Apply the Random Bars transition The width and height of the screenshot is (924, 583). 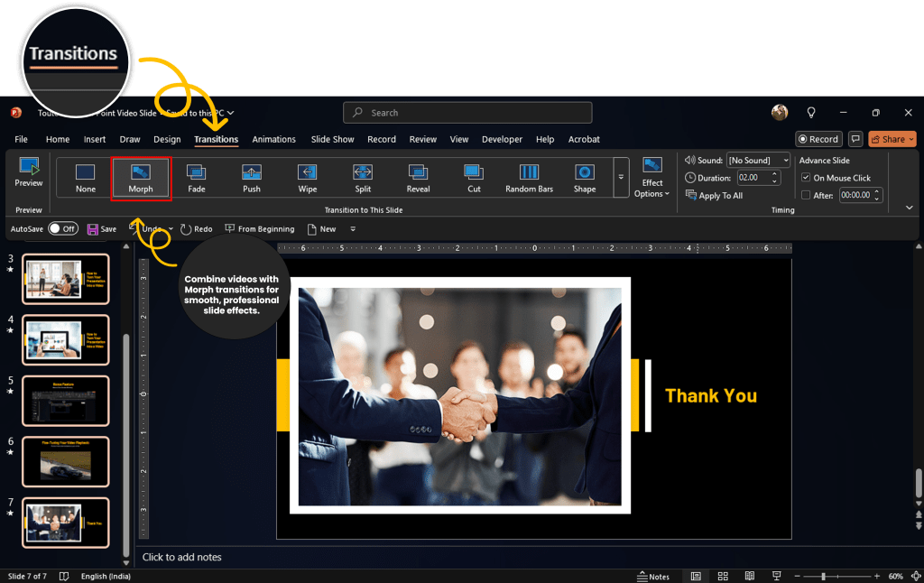529,171
